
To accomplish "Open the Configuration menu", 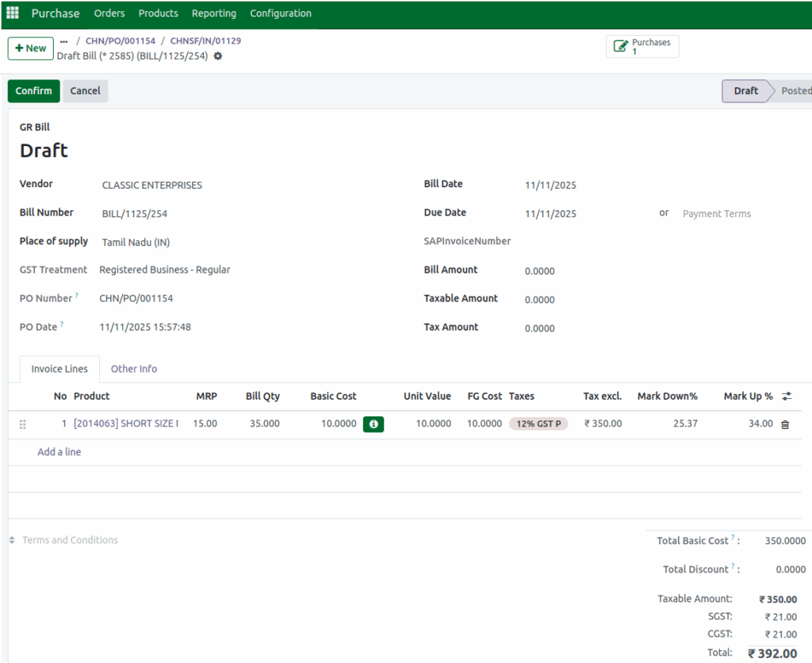I will click(x=280, y=13).
